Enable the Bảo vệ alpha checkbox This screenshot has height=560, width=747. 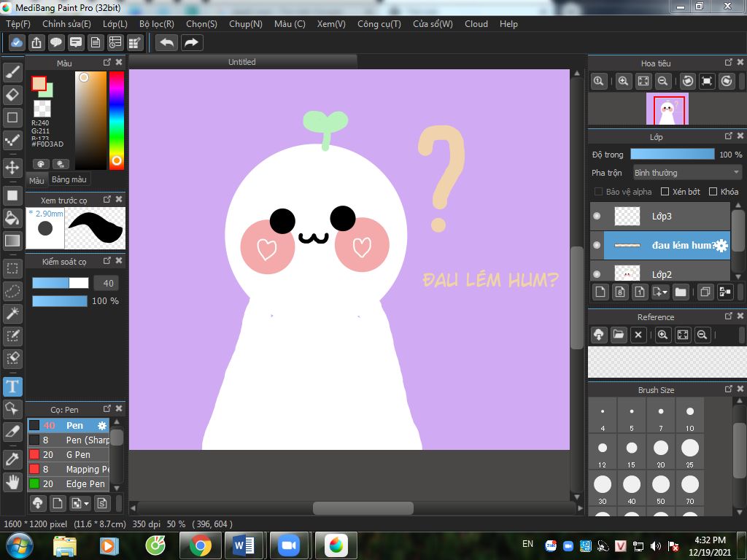tap(599, 192)
